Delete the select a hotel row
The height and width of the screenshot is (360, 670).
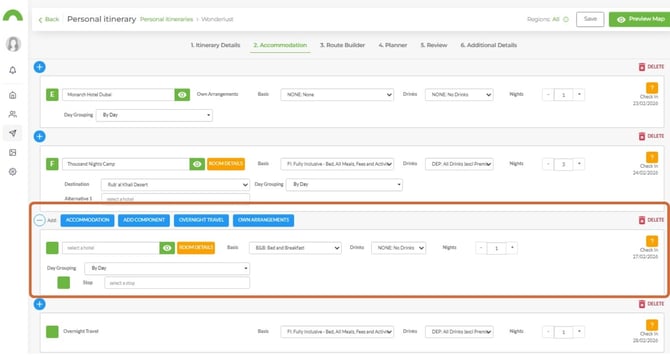coord(651,220)
